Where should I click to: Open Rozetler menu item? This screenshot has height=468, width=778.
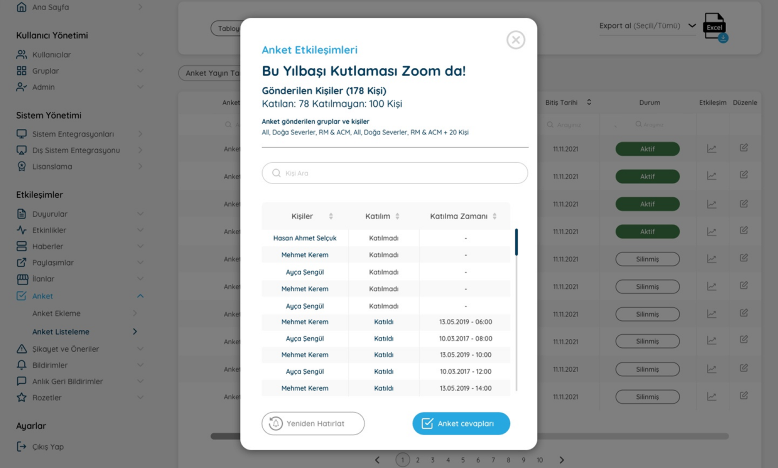47,398
